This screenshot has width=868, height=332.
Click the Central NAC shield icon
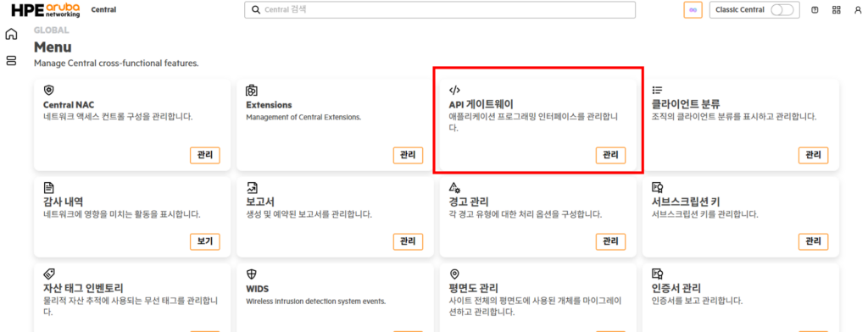48,90
